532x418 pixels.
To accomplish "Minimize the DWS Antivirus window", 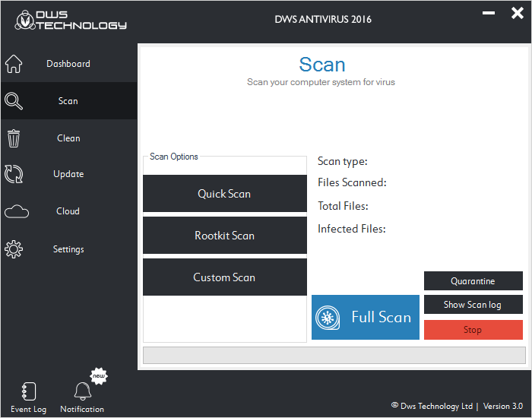I will [x=489, y=13].
